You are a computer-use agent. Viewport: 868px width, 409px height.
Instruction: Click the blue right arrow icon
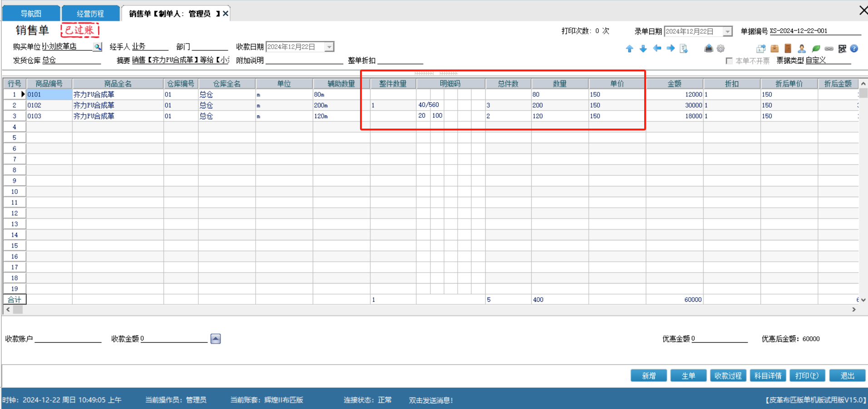671,49
